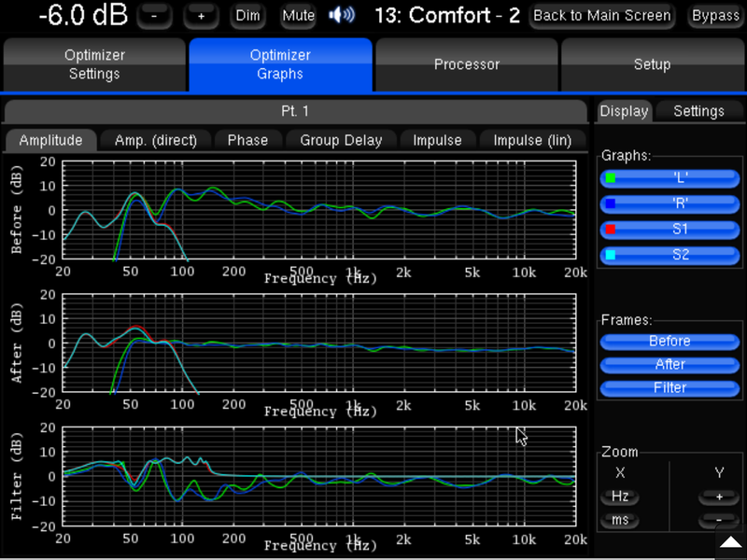The height and width of the screenshot is (560, 747).
Task: Click the 'Frames:' section label
Action: pyautogui.click(x=627, y=320)
